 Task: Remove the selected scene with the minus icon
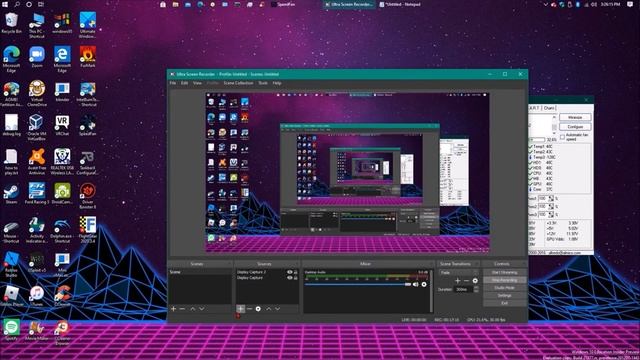click(x=182, y=309)
